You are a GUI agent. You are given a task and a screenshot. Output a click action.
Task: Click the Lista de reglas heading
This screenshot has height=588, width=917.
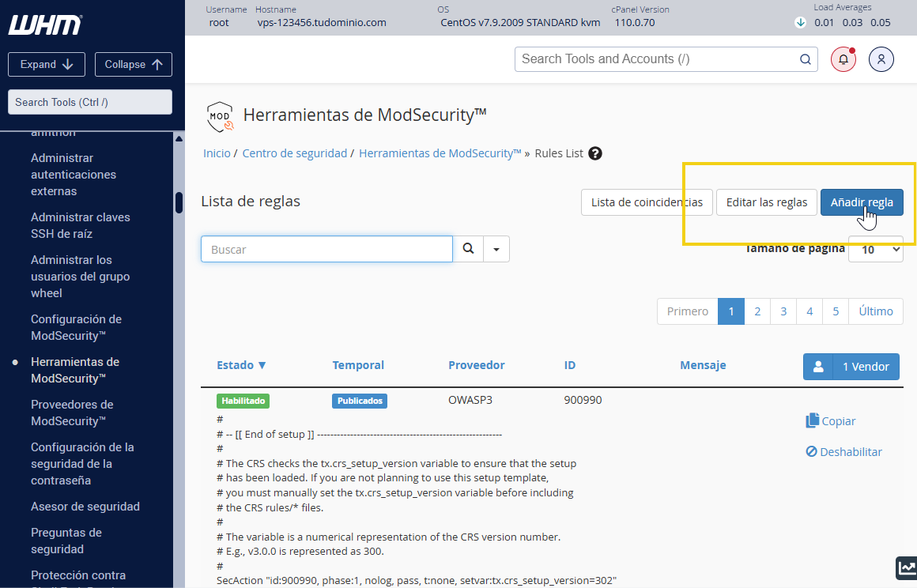(251, 201)
